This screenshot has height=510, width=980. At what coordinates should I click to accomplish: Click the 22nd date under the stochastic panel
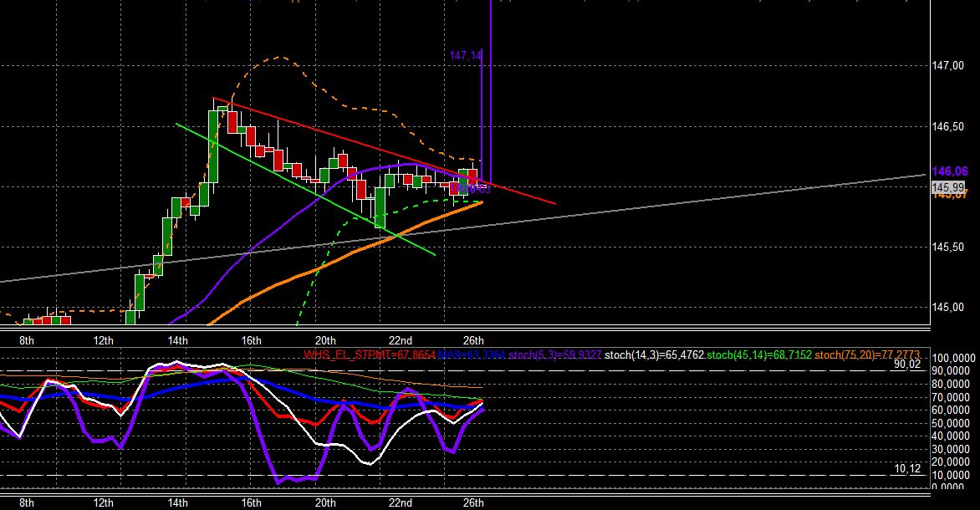400,502
